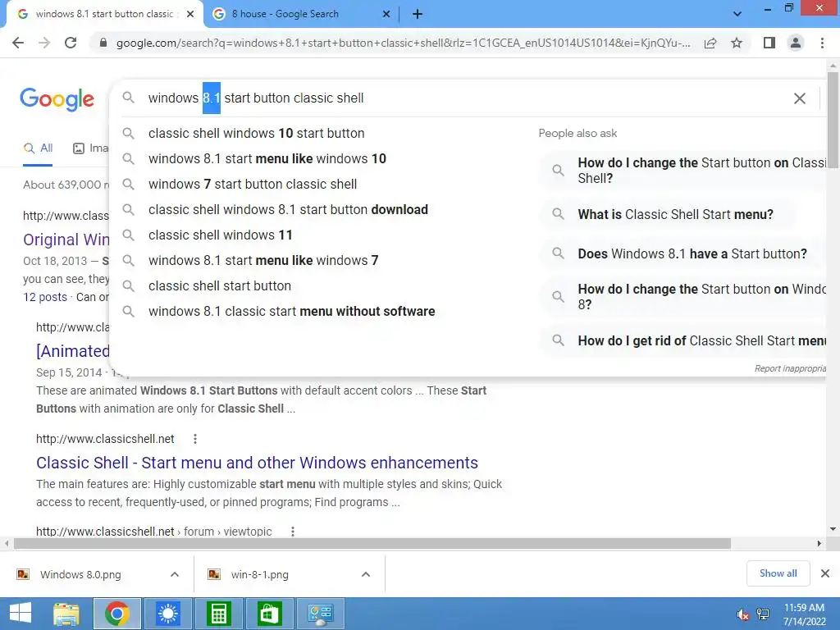
Task: Open downloaded file Windows 8.0.png
Action: [80, 574]
